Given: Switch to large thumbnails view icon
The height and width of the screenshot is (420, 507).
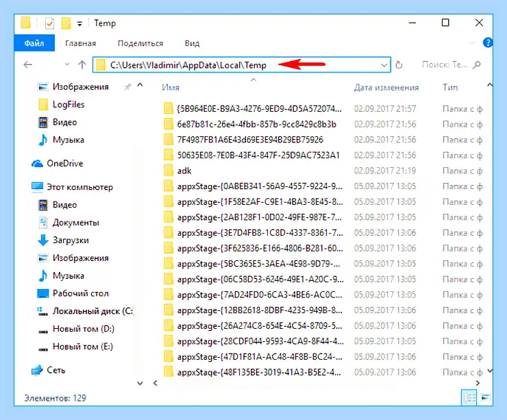Looking at the screenshot, I should 485,397.
